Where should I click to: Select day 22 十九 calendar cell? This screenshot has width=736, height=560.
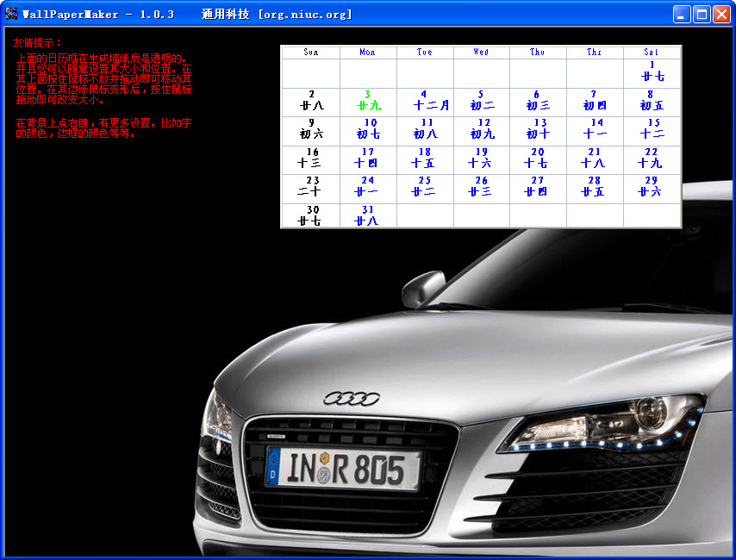[x=652, y=159]
